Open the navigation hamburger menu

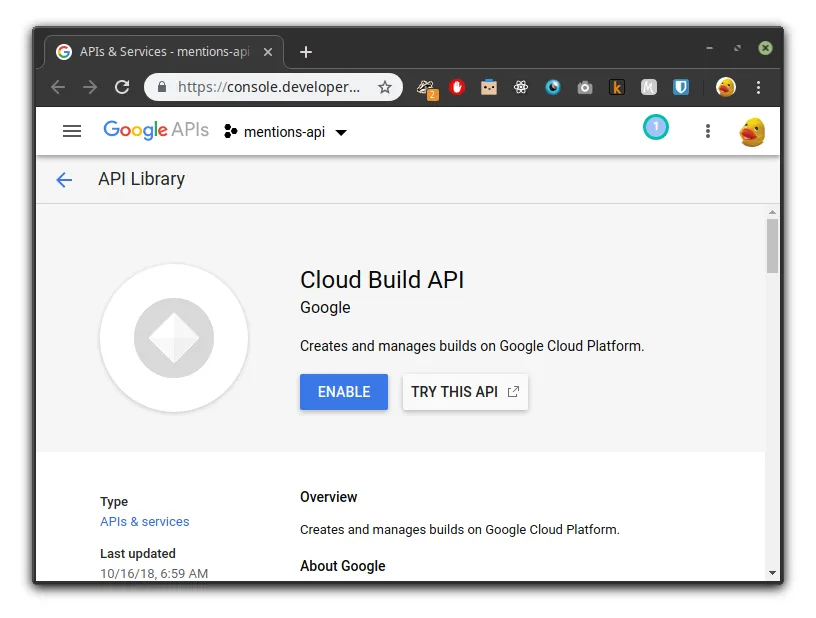pos(71,130)
